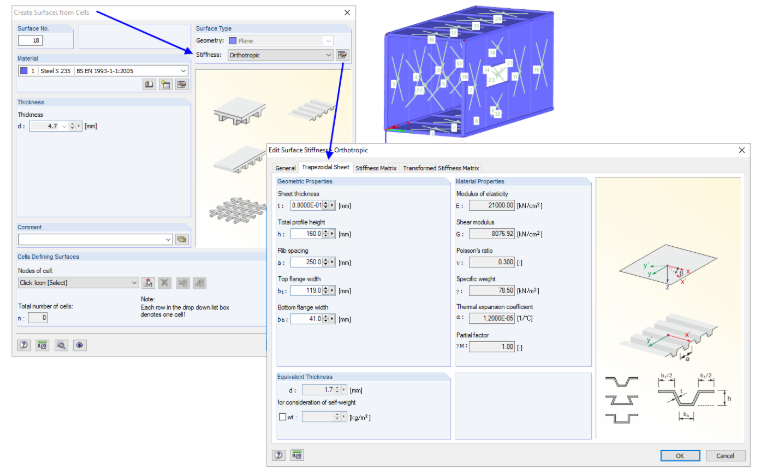Click delete cell X icon

165,283
